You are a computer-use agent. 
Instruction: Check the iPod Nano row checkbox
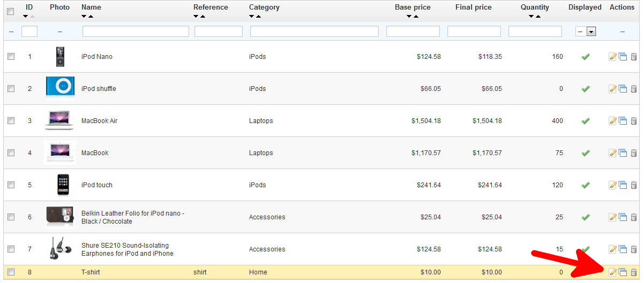click(11, 57)
